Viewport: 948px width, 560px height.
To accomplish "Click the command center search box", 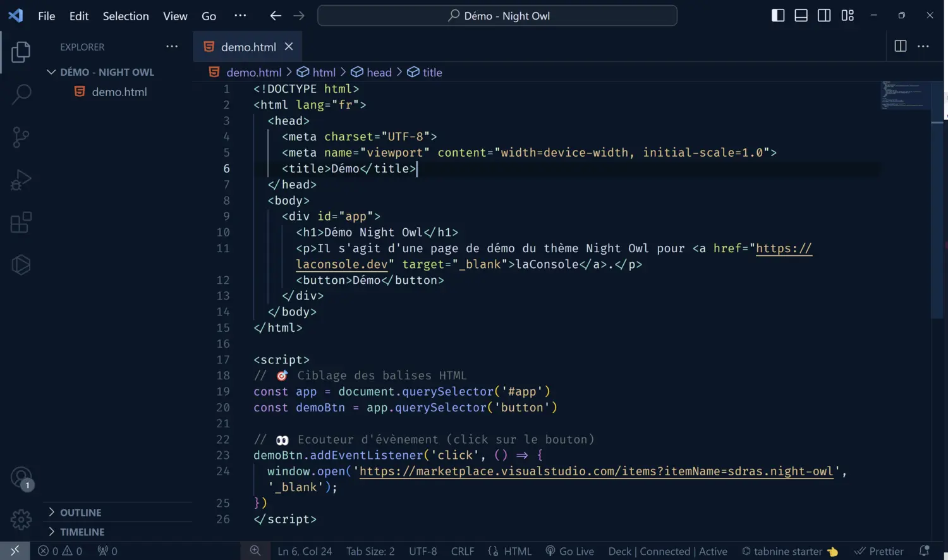I will click(x=497, y=16).
